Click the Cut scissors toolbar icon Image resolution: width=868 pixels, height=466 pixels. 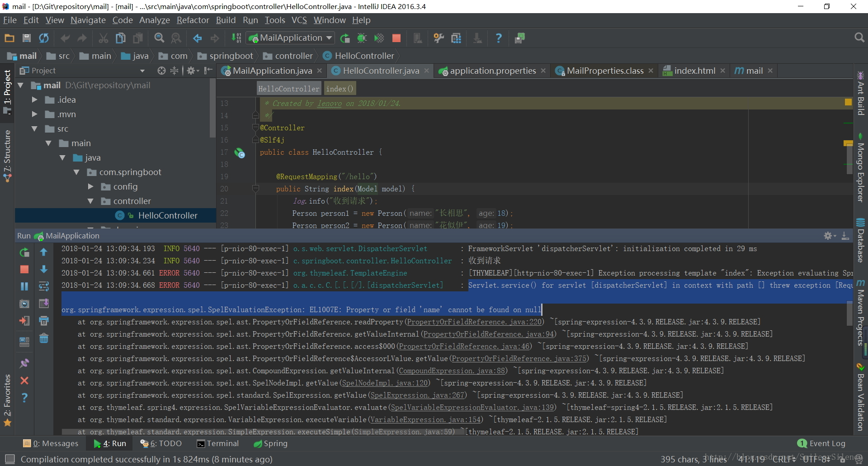pyautogui.click(x=104, y=38)
